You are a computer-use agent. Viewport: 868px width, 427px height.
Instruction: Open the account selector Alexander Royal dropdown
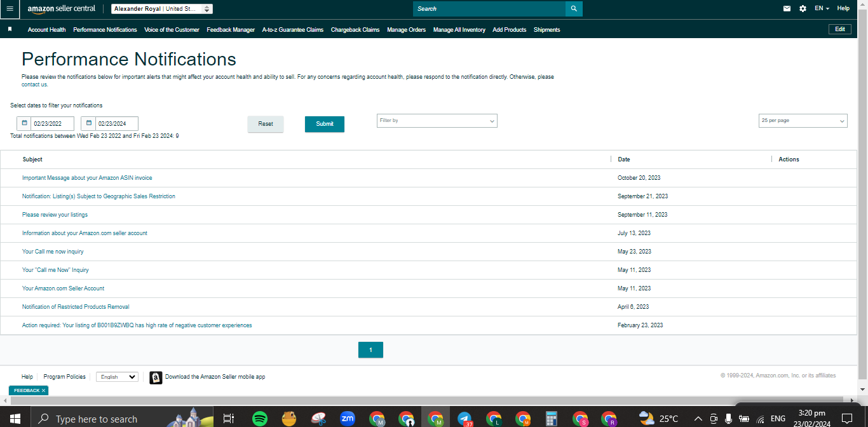tap(162, 9)
